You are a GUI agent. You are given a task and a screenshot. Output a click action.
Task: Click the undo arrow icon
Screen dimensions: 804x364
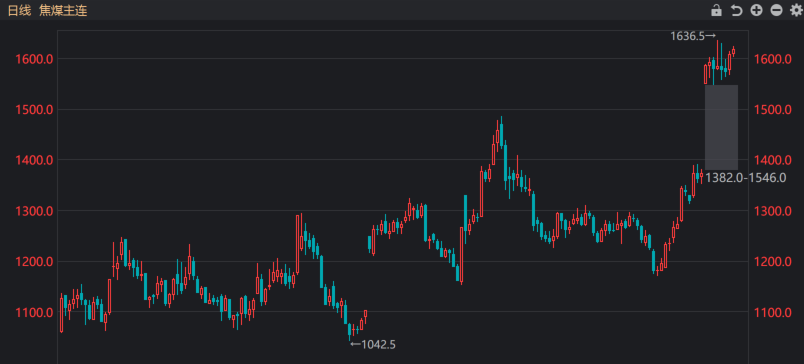(x=736, y=10)
